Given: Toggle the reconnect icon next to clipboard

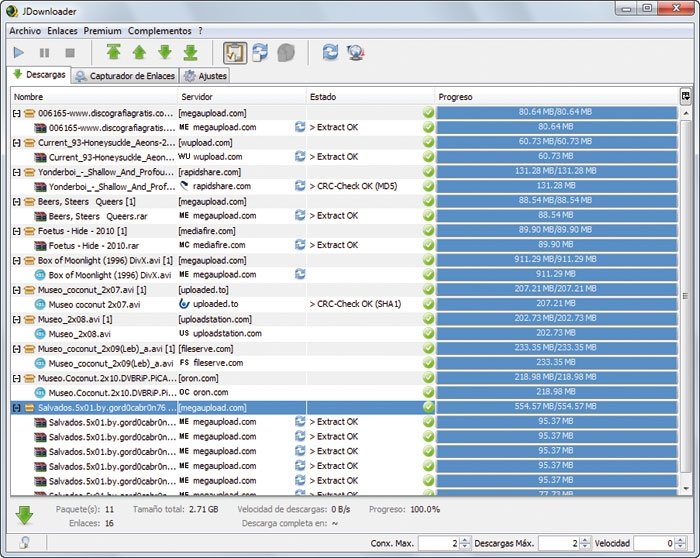Looking at the screenshot, I should (x=260, y=52).
